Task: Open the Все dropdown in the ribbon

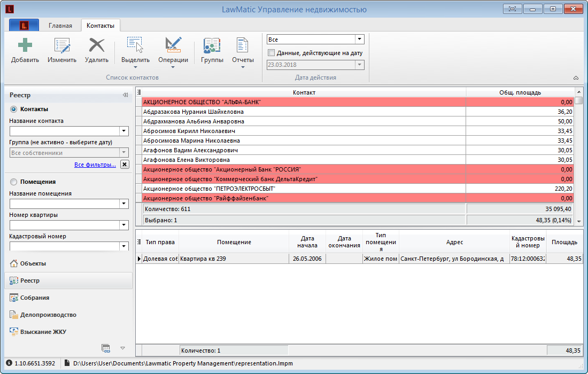Action: pyautogui.click(x=359, y=40)
